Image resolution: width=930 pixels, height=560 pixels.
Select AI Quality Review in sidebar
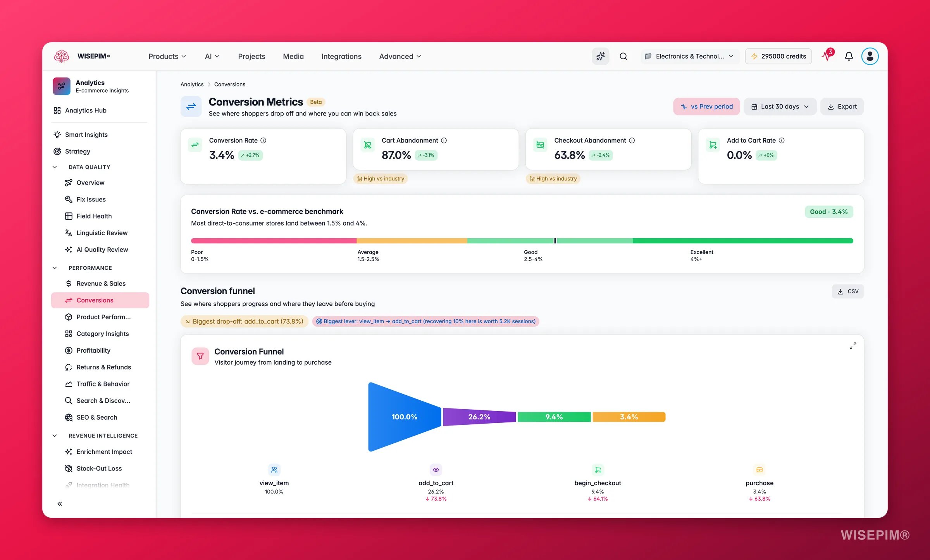tap(100, 250)
